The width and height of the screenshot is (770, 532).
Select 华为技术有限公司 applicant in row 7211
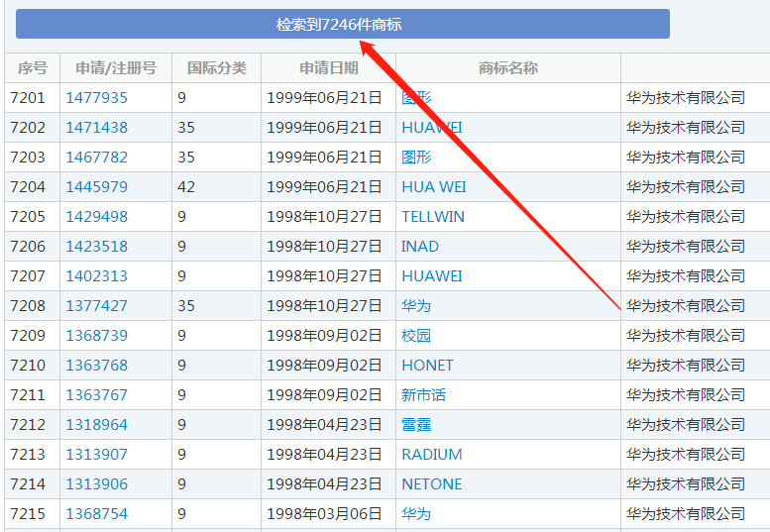(x=686, y=395)
